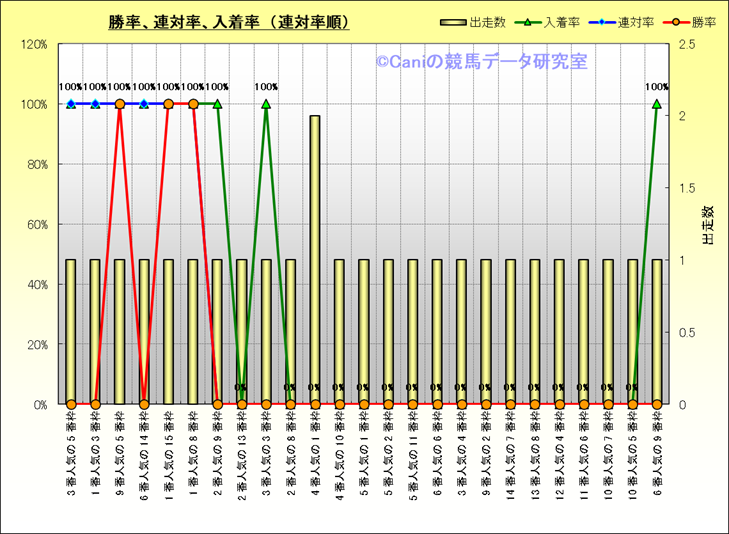Click the chart title 勝率、連対率、入着率
Image resolution: width=729 pixels, height=534 pixels.
tap(229, 22)
